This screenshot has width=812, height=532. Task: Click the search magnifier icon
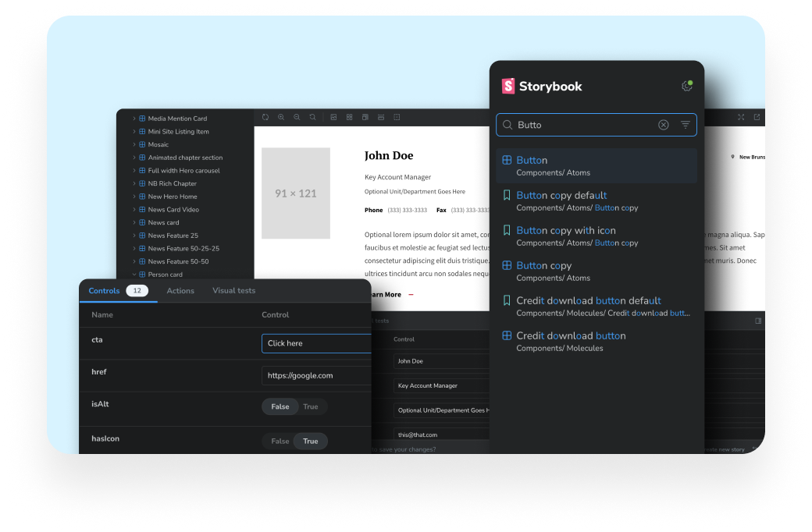507,125
